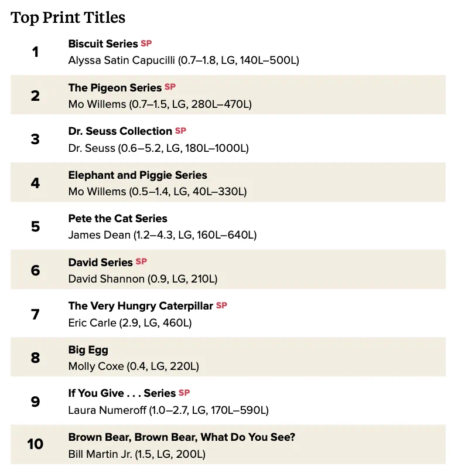This screenshot has width=458, height=476.
Task: Click the Big Egg title
Action: [88, 350]
